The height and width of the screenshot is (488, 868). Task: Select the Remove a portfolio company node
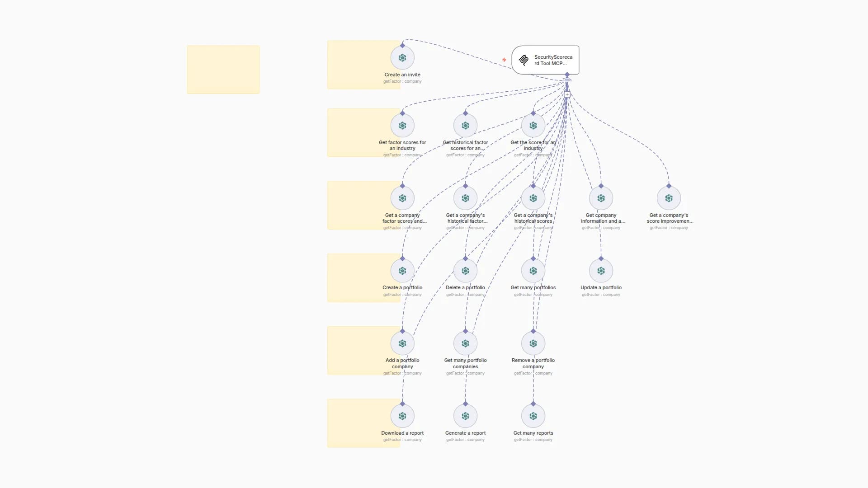(533, 343)
